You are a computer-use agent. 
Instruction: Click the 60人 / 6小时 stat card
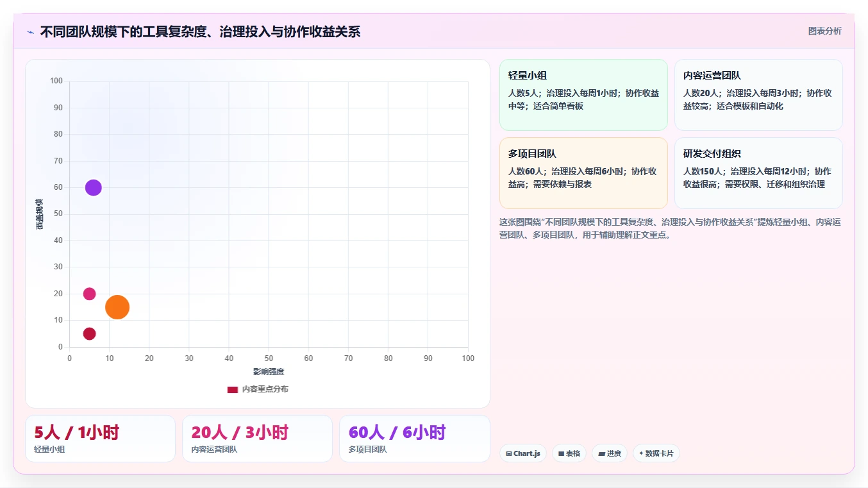[x=414, y=439]
